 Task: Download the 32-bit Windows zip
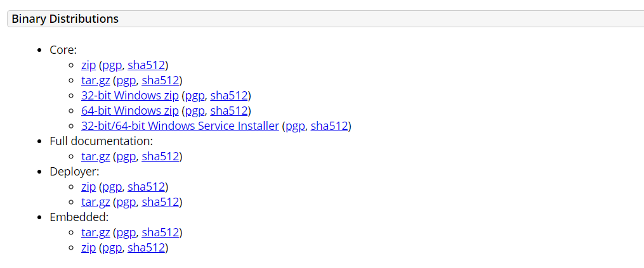[x=130, y=96]
